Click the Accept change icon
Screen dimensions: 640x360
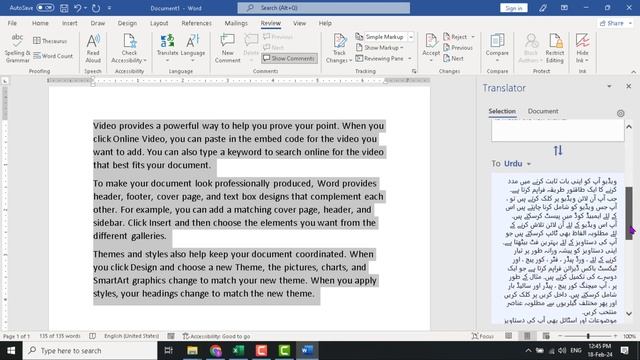pyautogui.click(x=431, y=42)
